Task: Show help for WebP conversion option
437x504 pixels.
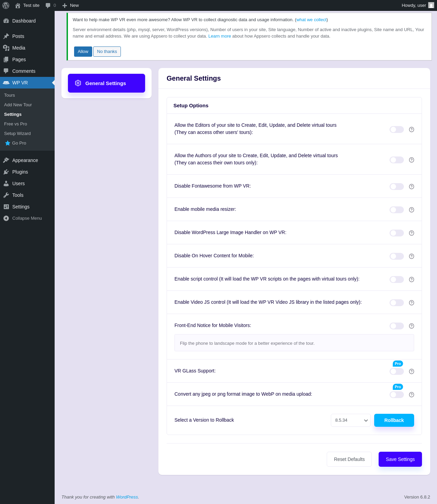Action: click(x=411, y=395)
